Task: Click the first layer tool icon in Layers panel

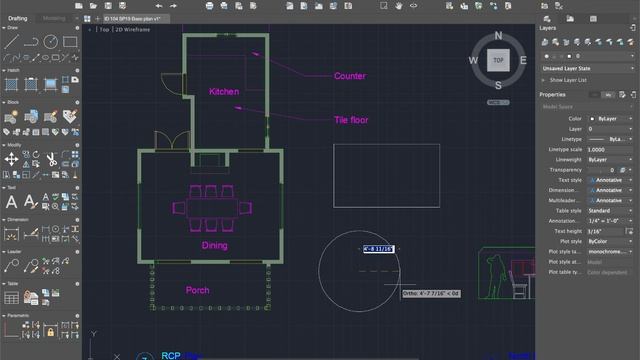Action: (x=545, y=42)
